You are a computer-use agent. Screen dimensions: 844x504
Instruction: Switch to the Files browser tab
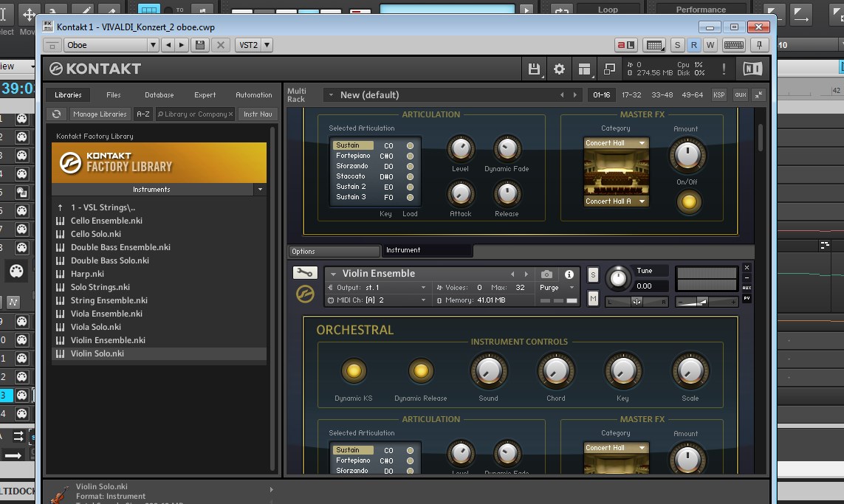113,95
